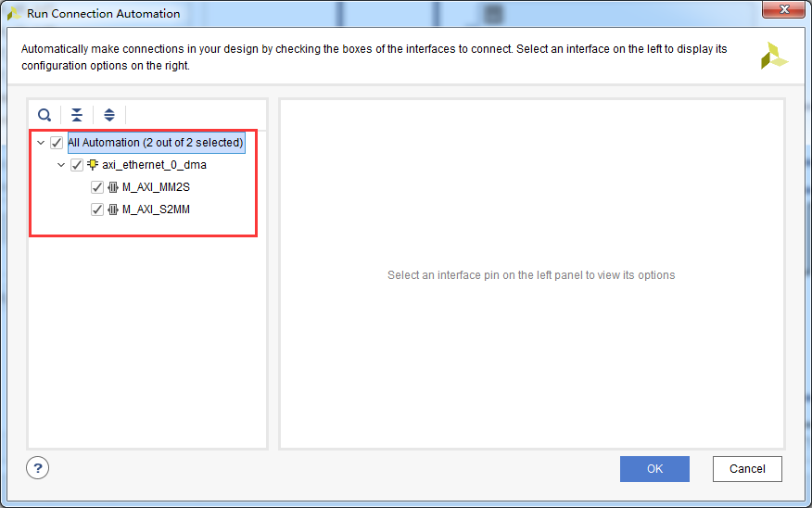Toggle the axi_ethernet_0_dma checkbox

point(77,165)
